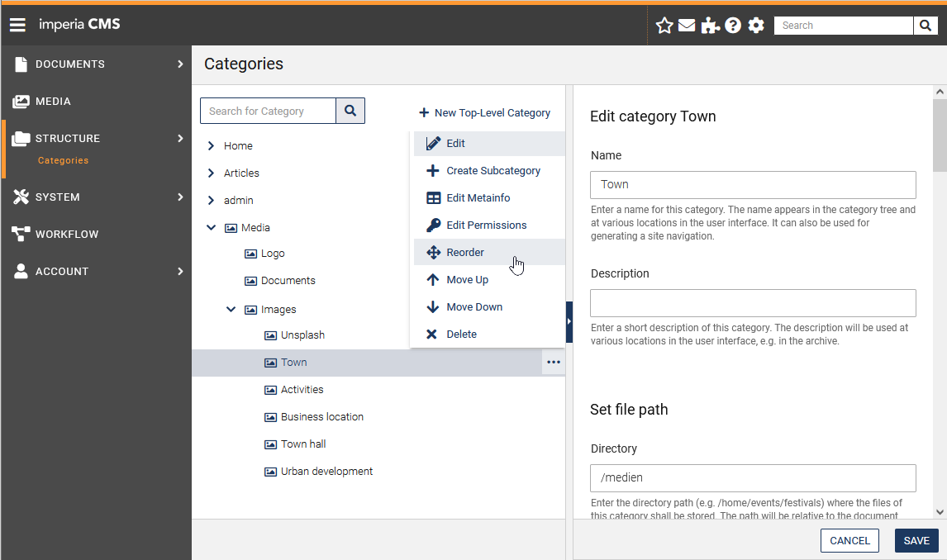Choose Delete from the category context menu

[x=462, y=334]
